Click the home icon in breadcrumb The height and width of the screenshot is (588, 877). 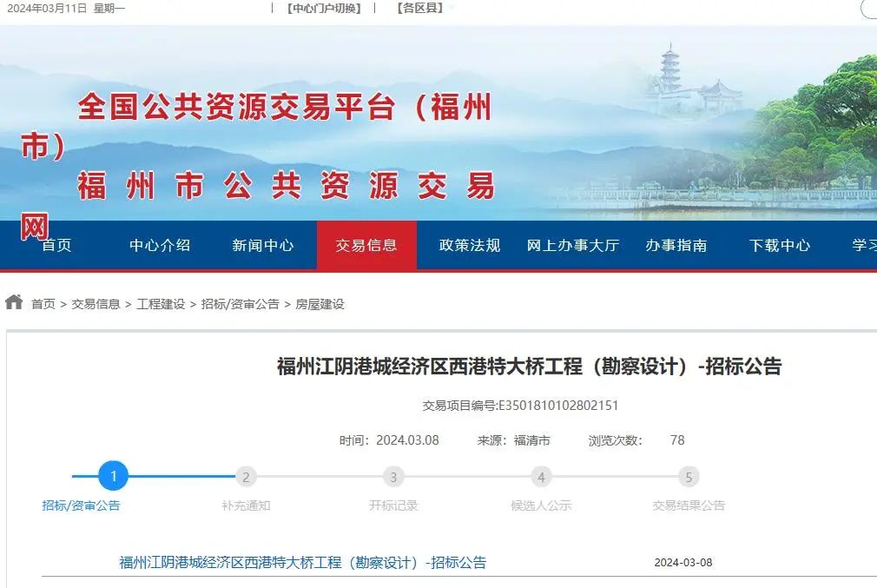coord(14,302)
